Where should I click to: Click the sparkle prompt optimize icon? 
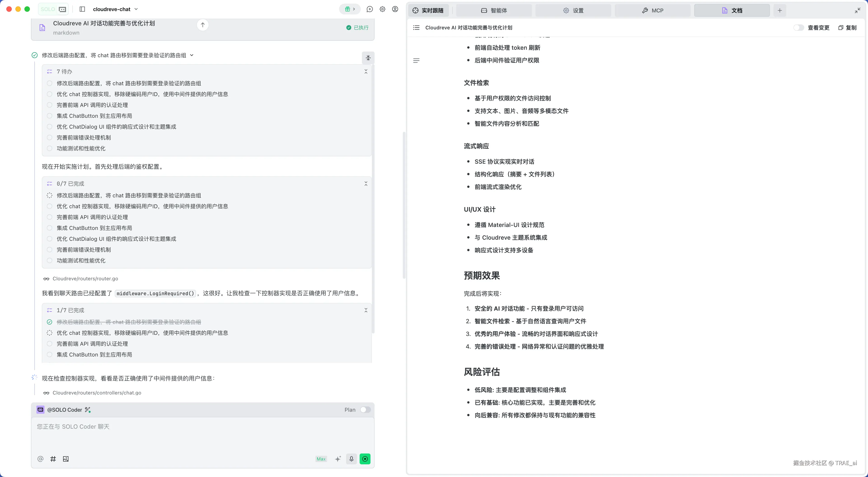tap(338, 459)
